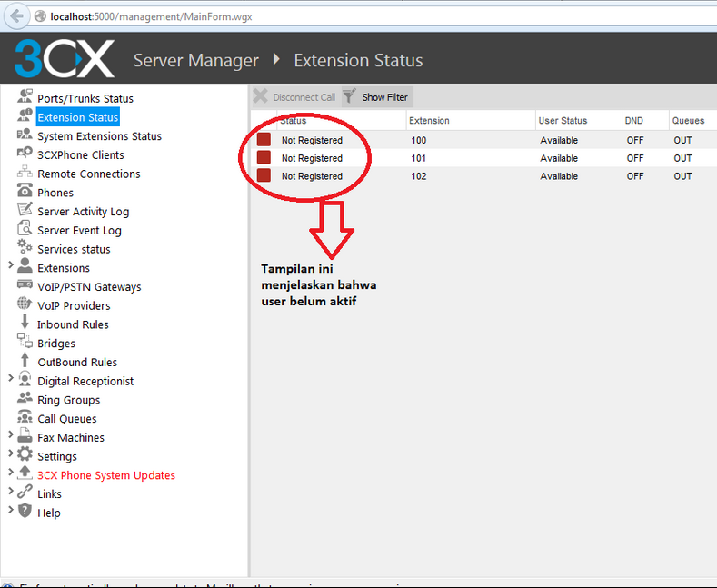Click Queues OUT value for extension 101
Viewport: 717px width, 588px height.
(682, 158)
